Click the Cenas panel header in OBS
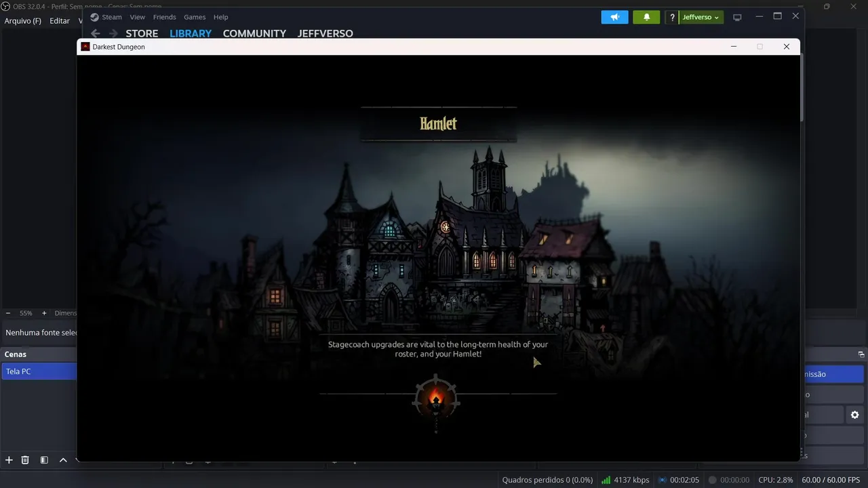 [39, 354]
